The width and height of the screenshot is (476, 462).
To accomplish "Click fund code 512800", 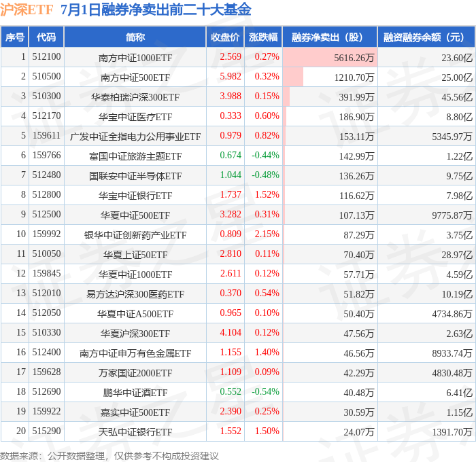I will pyautogui.click(x=46, y=195).
